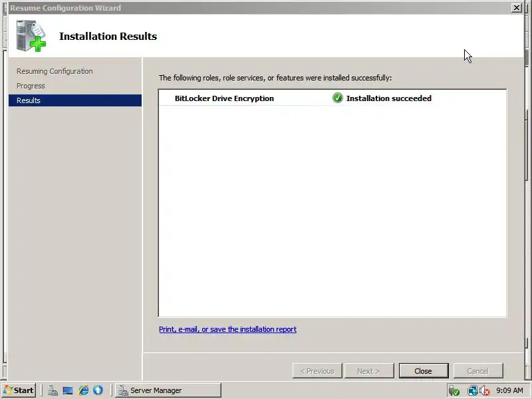
Task: Launch Server Manager from the quick launch icon
Action: (x=53, y=390)
